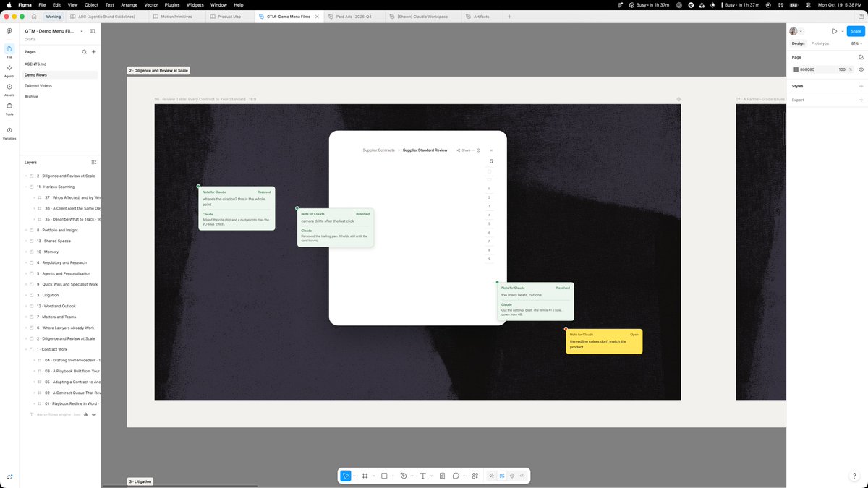Viewport: 868px width, 488px height.
Task: Expand the 11 - Horizon Scanning layer
Action: point(26,187)
